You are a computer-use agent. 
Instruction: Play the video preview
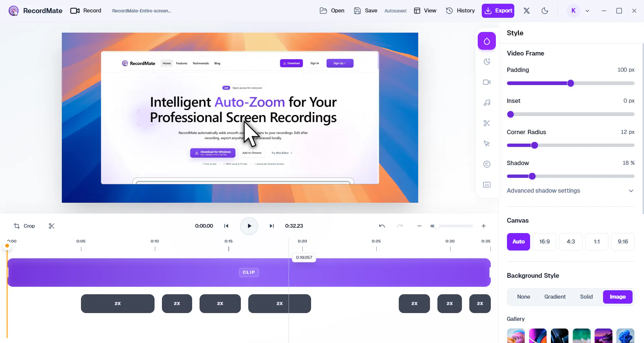click(x=249, y=226)
